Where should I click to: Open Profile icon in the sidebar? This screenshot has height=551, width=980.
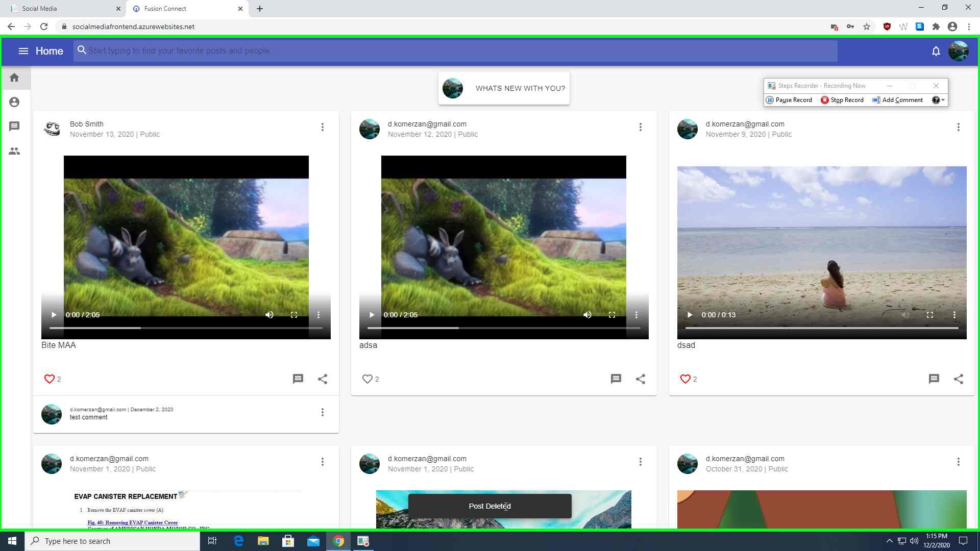pos(14,102)
